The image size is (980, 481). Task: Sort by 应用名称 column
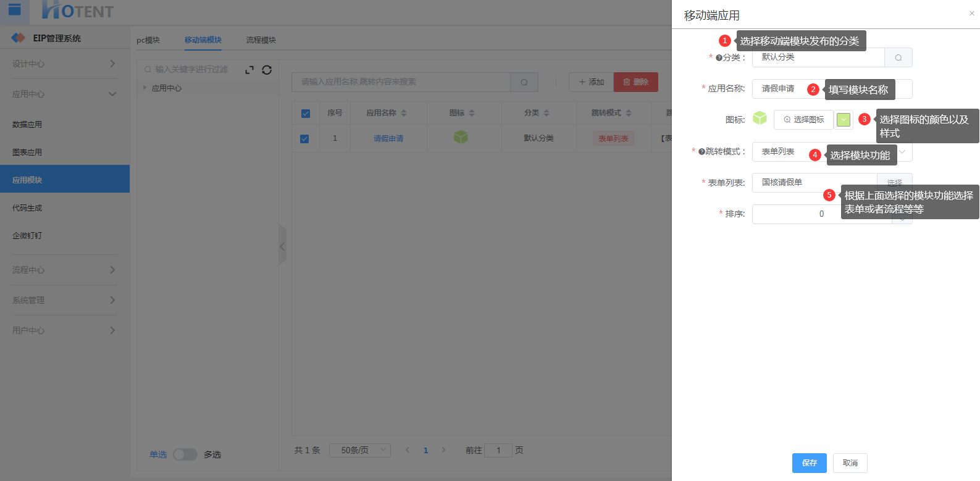click(404, 113)
